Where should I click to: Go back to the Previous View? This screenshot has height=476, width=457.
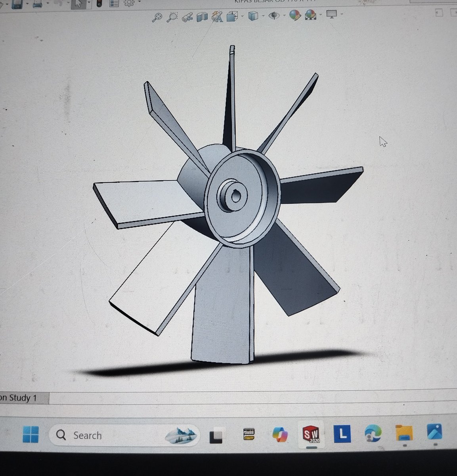point(187,17)
